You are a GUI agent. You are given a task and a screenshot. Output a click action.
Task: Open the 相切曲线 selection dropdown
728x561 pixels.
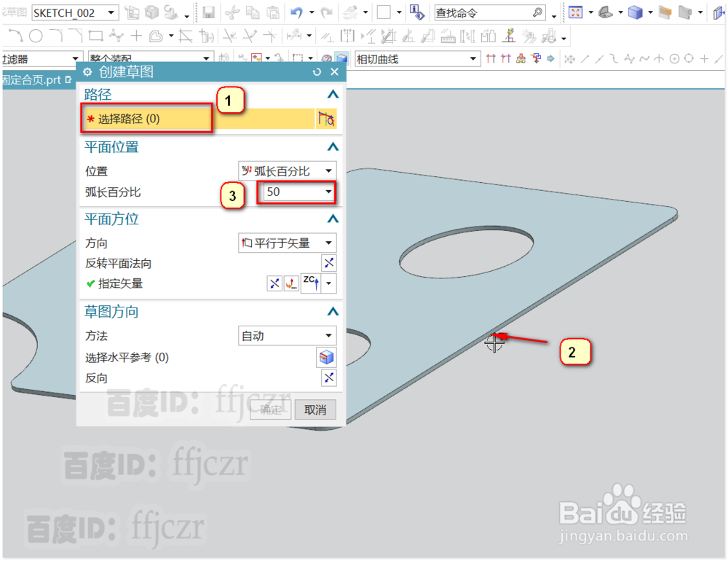(x=472, y=58)
